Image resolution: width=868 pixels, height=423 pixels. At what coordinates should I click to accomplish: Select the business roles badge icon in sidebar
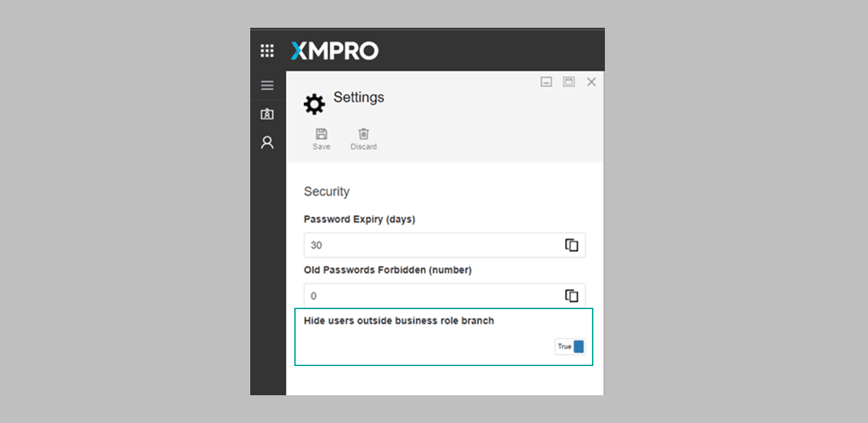tap(267, 114)
